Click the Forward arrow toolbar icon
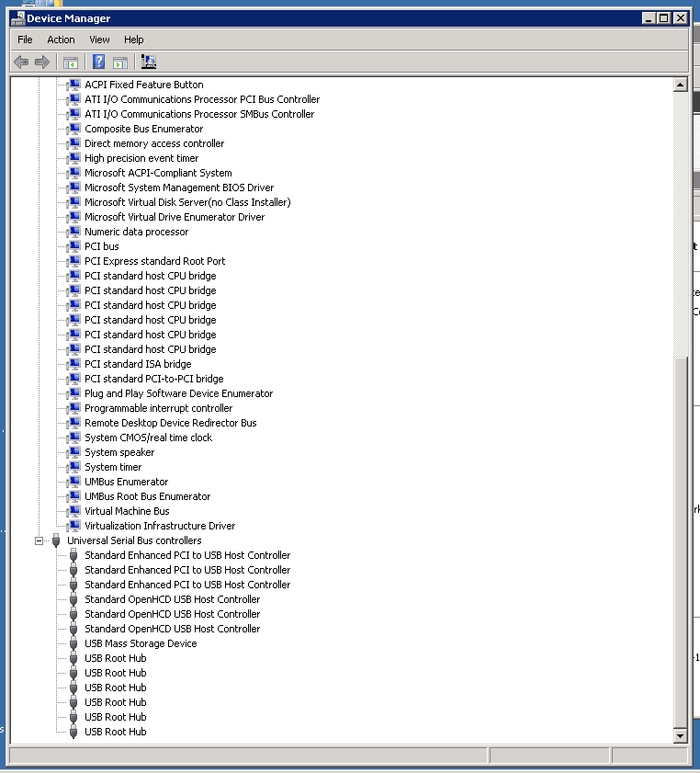 [42, 63]
